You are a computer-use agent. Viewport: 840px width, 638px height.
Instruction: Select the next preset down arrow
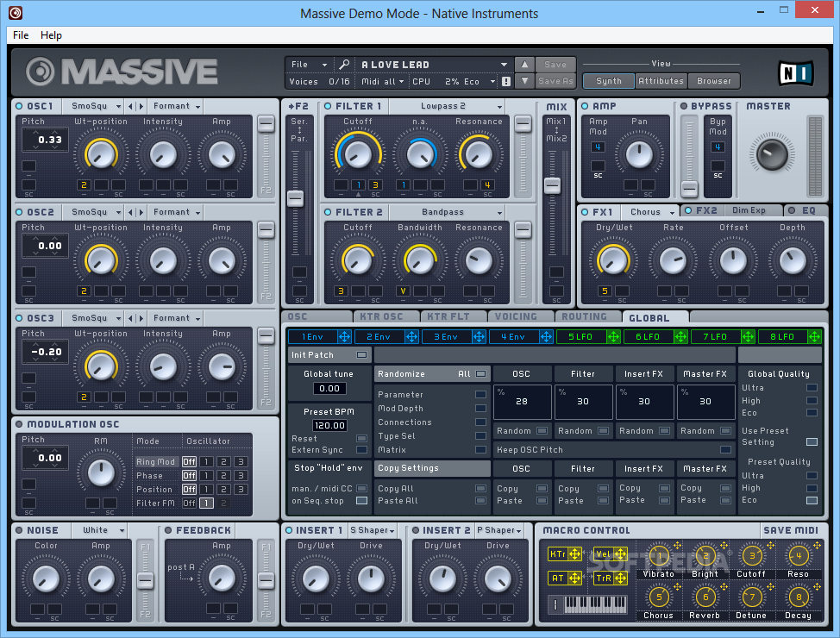(524, 81)
